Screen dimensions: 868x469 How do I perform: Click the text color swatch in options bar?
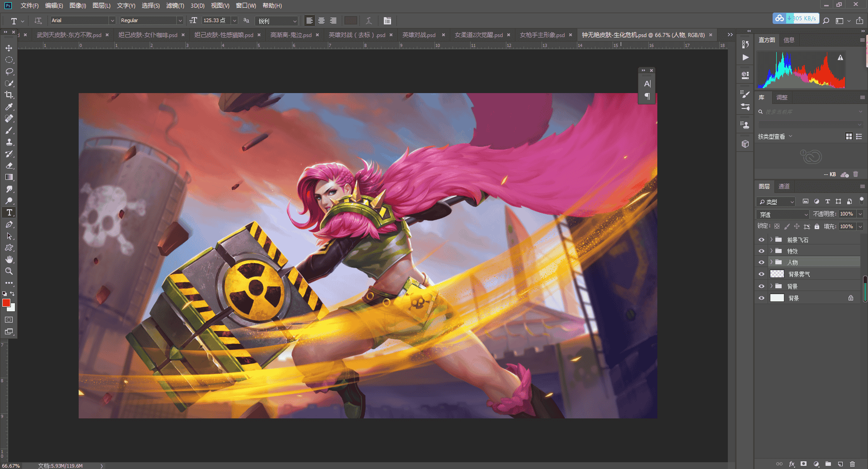[x=351, y=20]
